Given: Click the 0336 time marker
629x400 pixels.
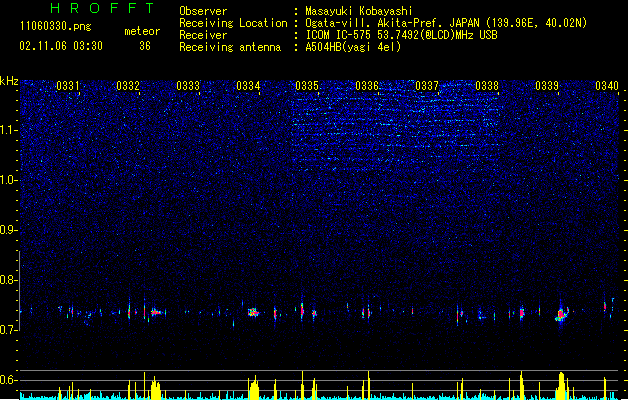Looking at the screenshot, I should click(367, 86).
